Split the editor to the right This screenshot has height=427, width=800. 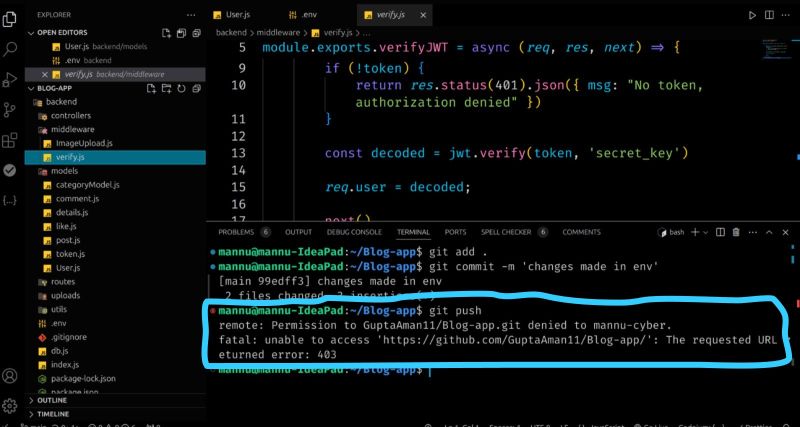(x=769, y=15)
